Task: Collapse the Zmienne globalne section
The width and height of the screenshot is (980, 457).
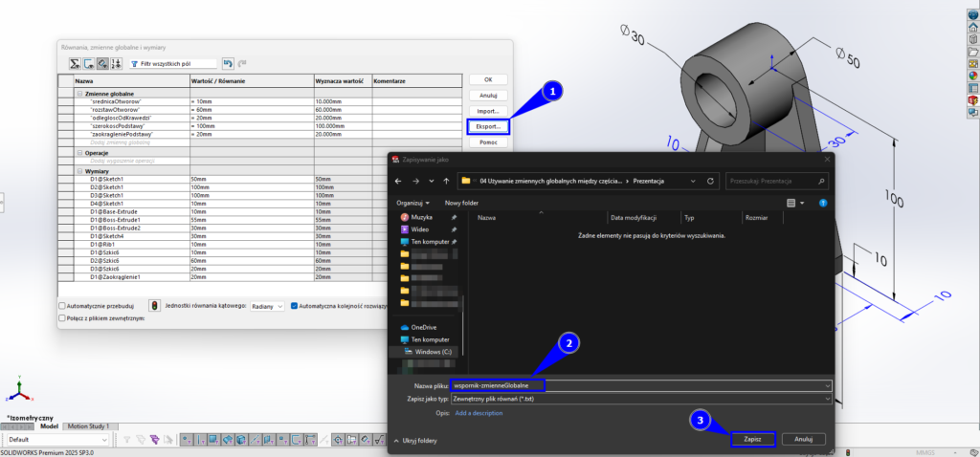Action: (79, 94)
